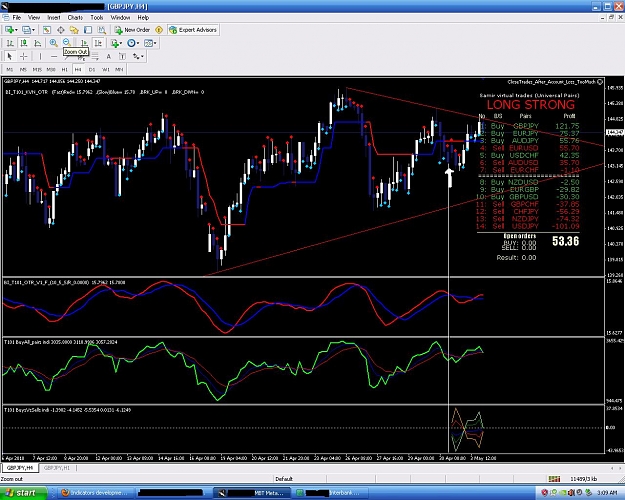The width and height of the screenshot is (625, 500).
Task: Switch chart to candlesticks mode
Action: 24,43
